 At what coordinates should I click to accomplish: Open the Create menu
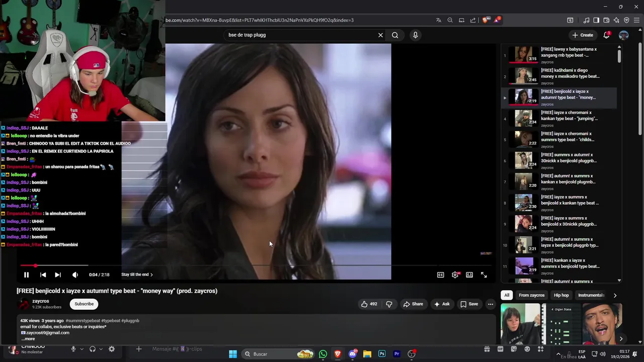(583, 35)
